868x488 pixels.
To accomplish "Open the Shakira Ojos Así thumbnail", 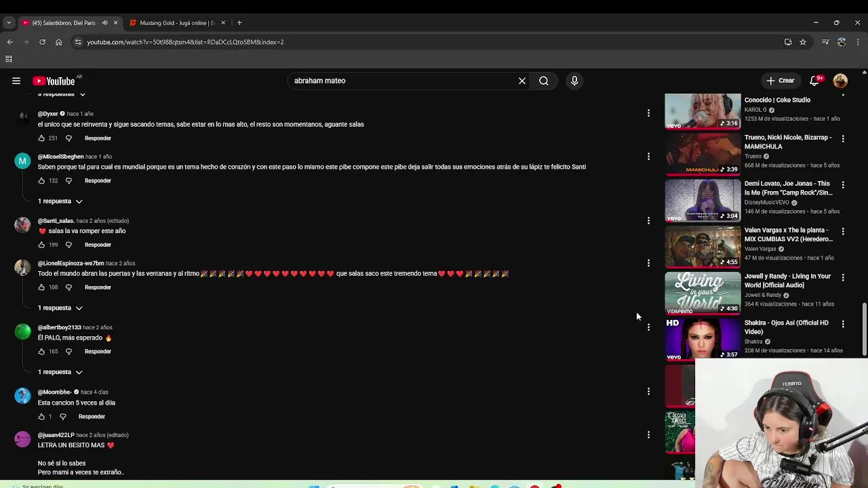I will pyautogui.click(x=703, y=339).
